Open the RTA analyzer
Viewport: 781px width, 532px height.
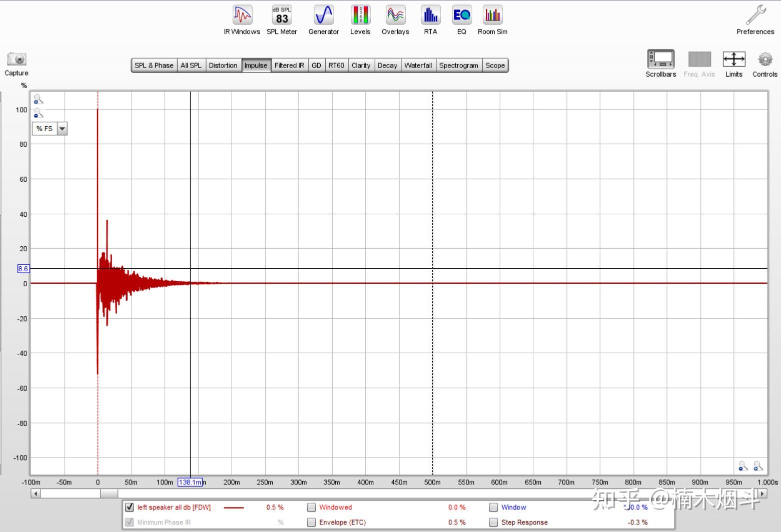(430, 20)
